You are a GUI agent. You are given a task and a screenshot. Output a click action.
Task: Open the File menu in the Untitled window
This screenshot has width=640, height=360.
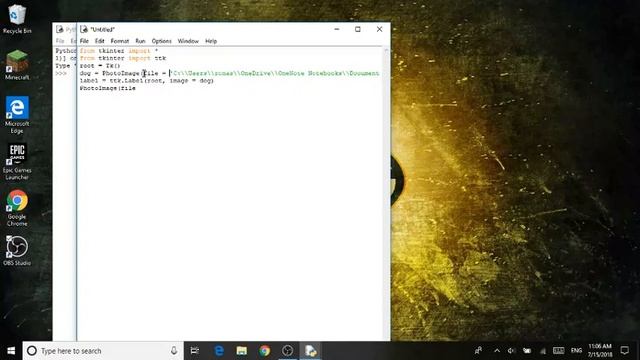pyautogui.click(x=84, y=41)
